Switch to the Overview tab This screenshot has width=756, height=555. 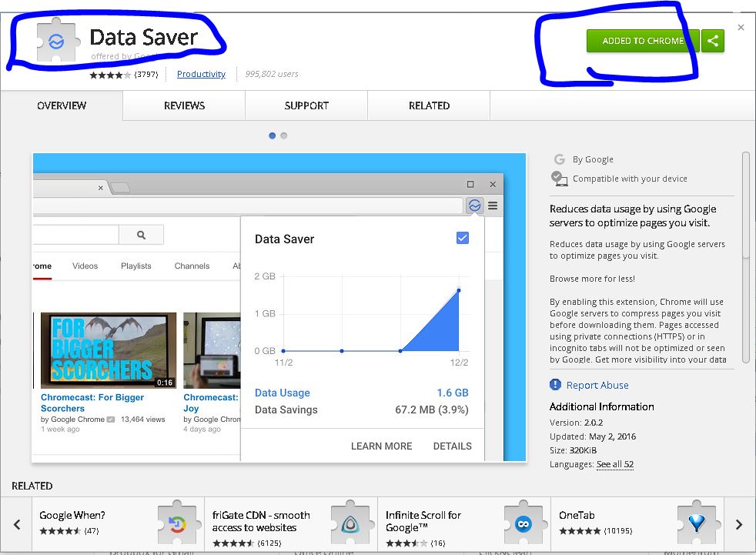click(62, 105)
